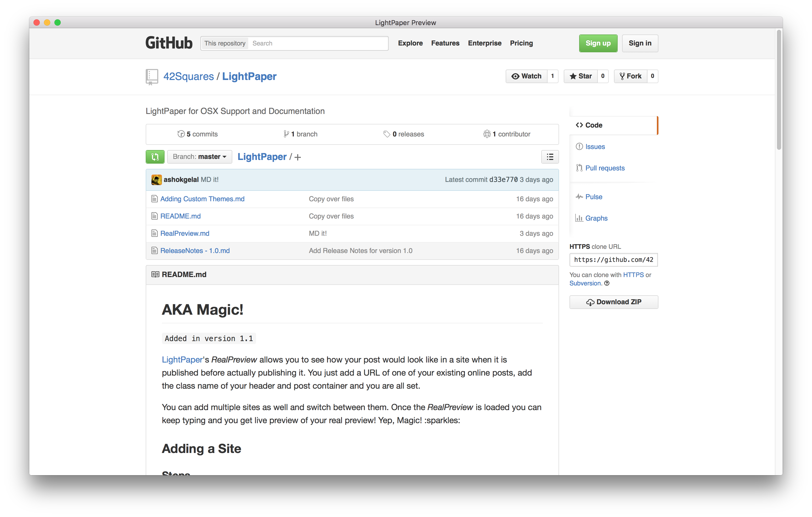Click the This repository search scope label
Image resolution: width=812 pixels, height=517 pixels.
[225, 43]
